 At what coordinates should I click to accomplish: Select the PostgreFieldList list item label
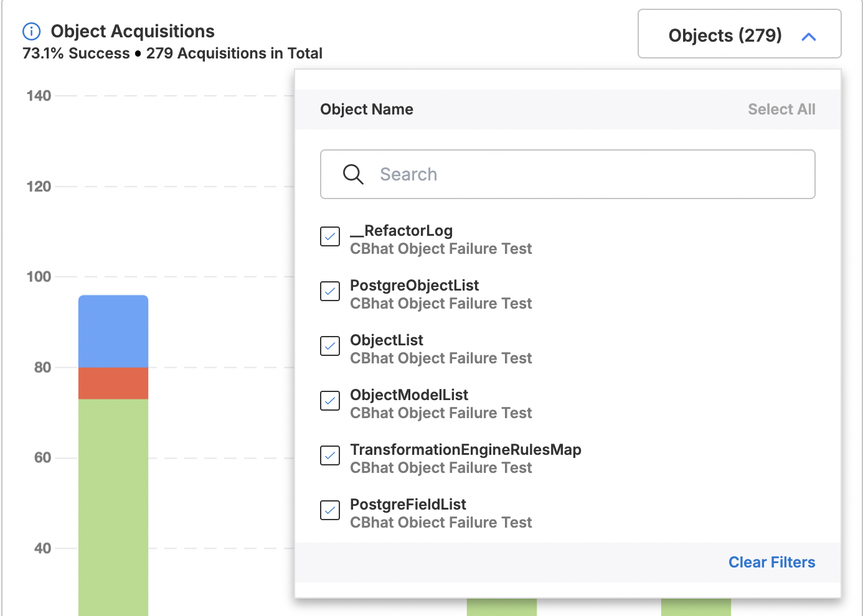408,505
